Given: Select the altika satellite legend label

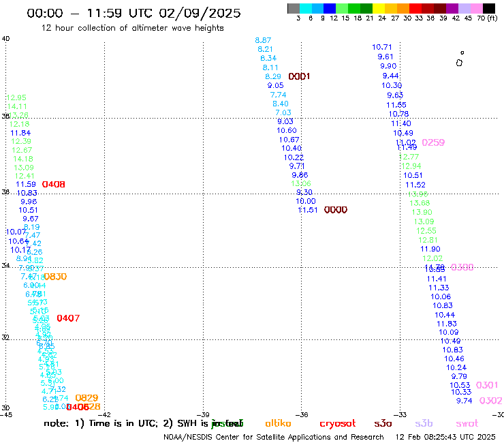Looking at the screenshot, I should (278, 423).
